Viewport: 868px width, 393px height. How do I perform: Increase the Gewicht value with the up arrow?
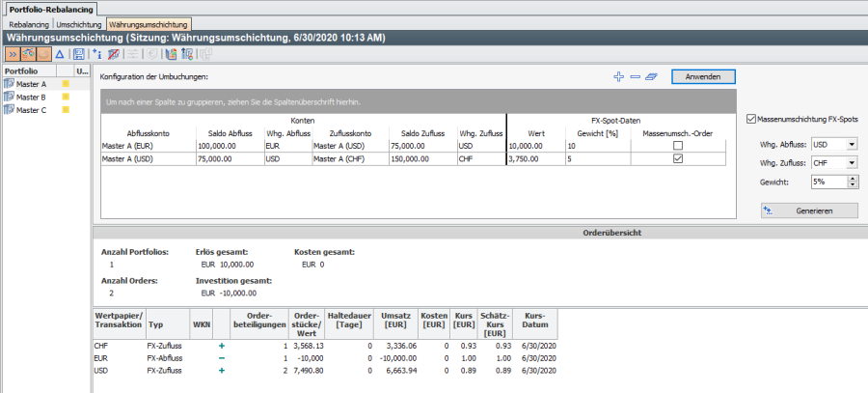coord(852,178)
